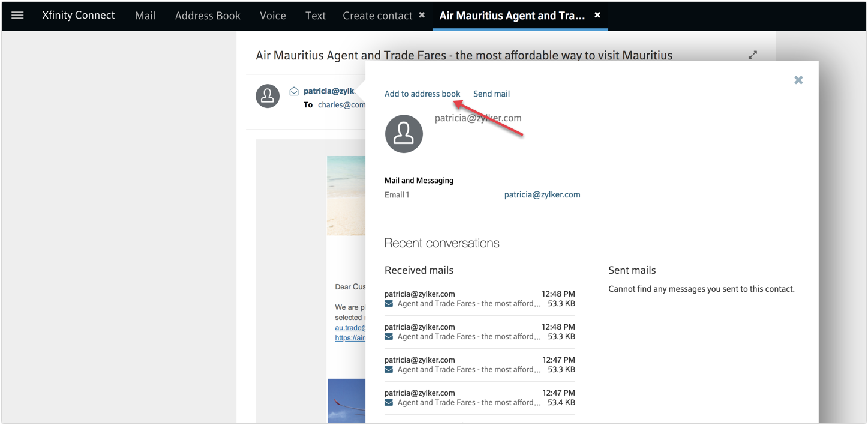
Task: Click the charles recipient address after To
Action: [x=341, y=104]
